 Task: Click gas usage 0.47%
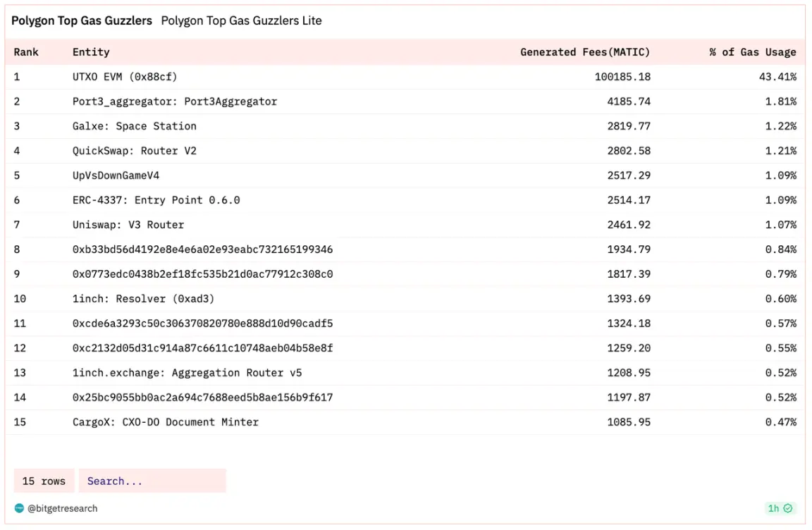pos(781,422)
